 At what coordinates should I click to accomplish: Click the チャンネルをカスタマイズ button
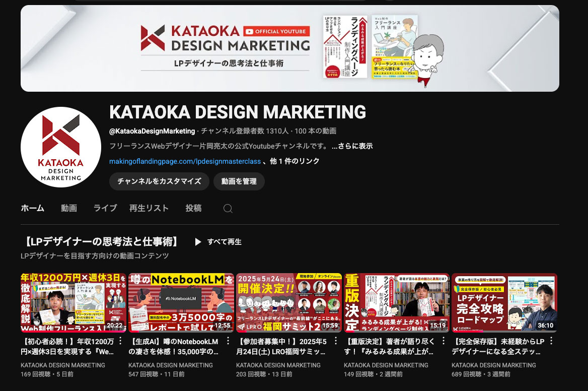point(159,181)
